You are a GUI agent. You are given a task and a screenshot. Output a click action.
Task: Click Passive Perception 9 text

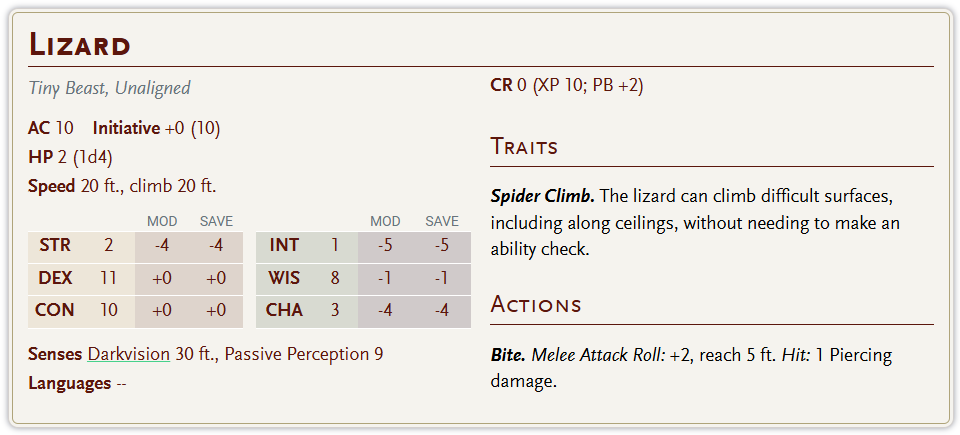click(304, 354)
